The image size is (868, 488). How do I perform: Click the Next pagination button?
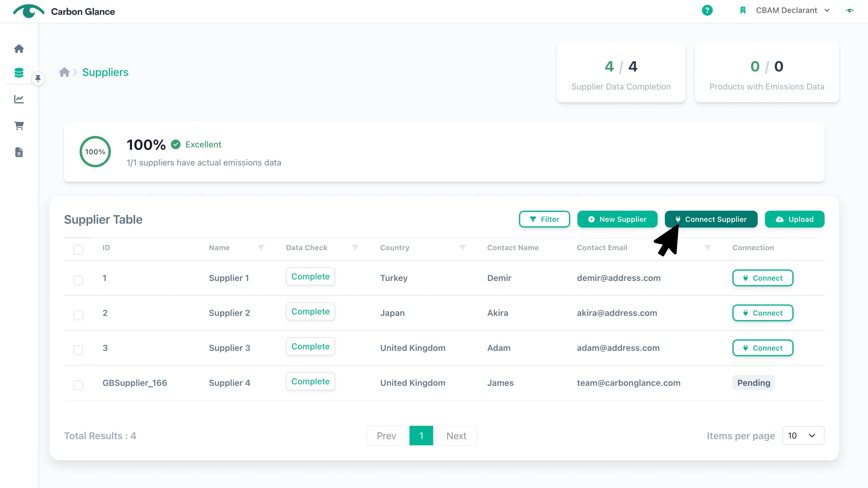click(x=456, y=436)
